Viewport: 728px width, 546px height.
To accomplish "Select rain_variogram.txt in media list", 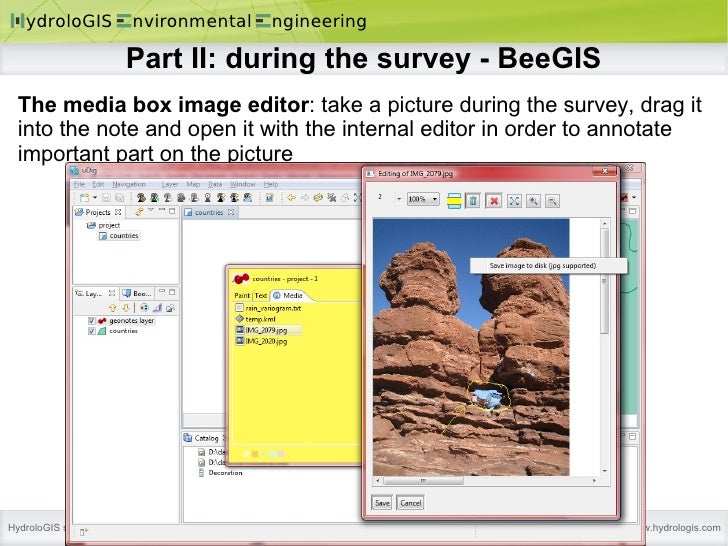I will 268,308.
